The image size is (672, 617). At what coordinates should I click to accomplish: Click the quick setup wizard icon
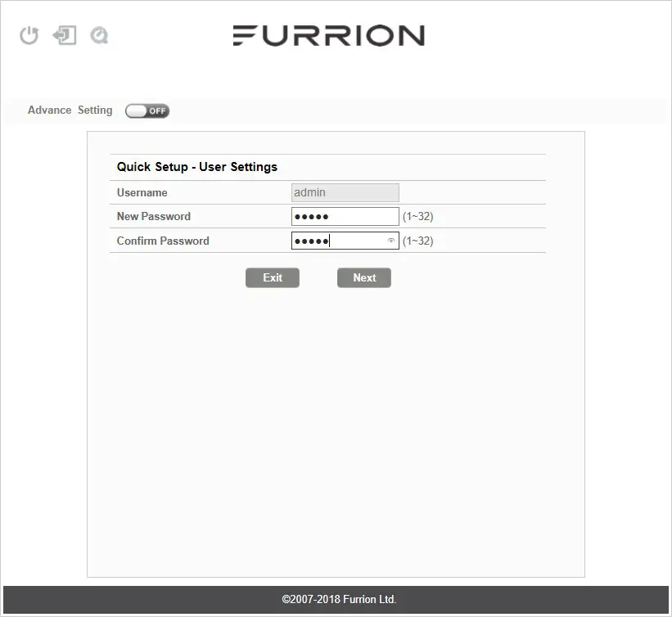(x=100, y=35)
